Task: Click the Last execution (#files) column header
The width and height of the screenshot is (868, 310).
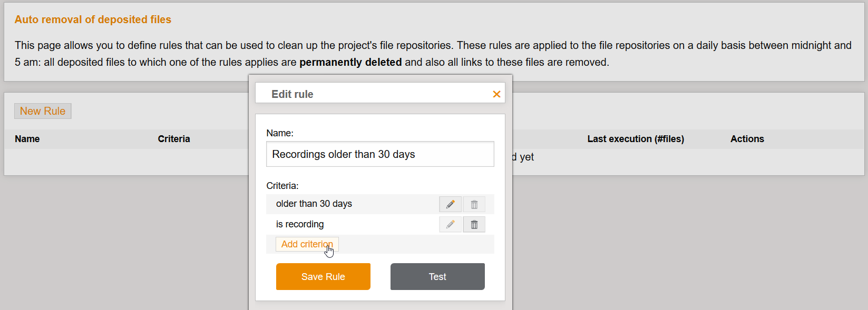Action: 636,138
